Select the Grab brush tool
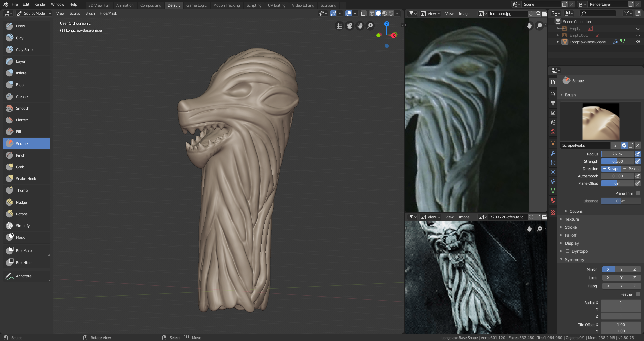 point(26,167)
